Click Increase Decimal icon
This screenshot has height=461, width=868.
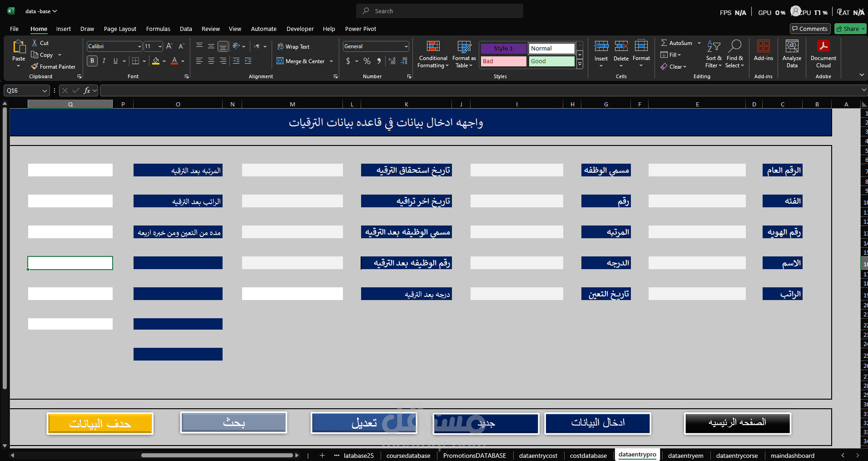pyautogui.click(x=392, y=61)
